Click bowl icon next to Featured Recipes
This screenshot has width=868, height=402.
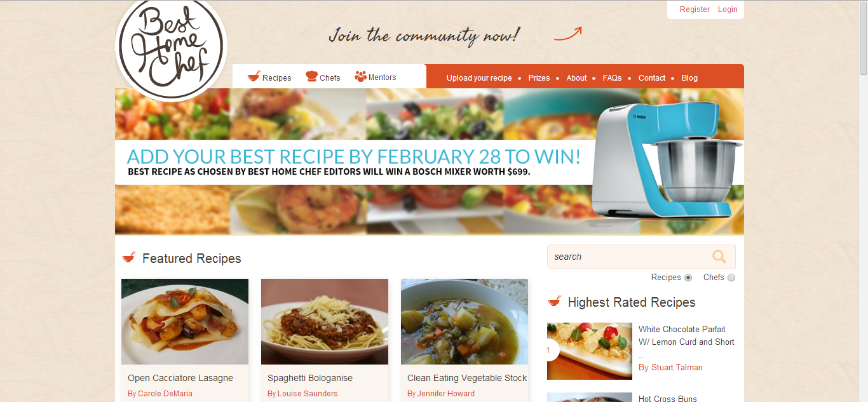click(x=129, y=257)
